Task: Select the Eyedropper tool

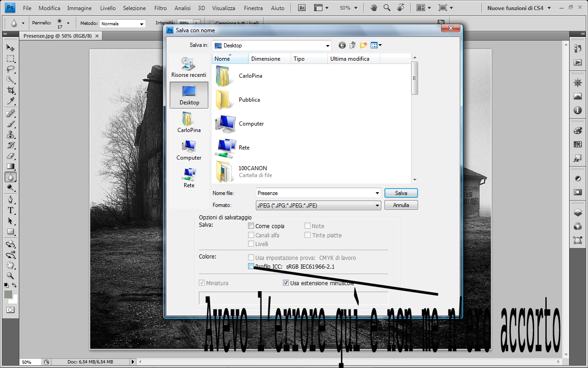Action: pyautogui.click(x=10, y=101)
